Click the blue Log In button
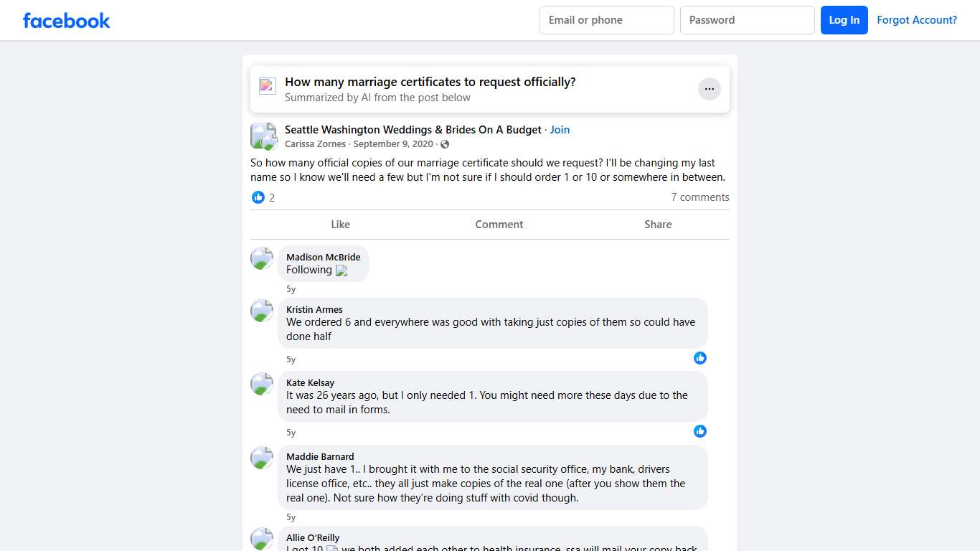This screenshot has height=551, width=980. (x=844, y=20)
